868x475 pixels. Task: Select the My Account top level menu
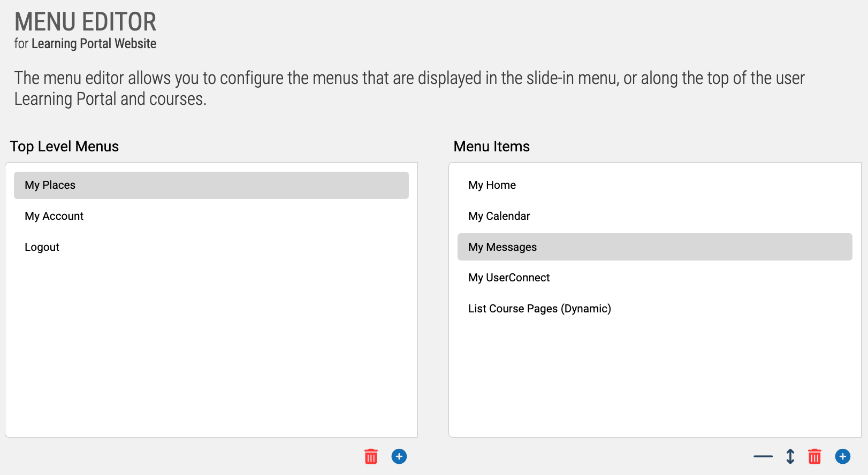point(211,216)
